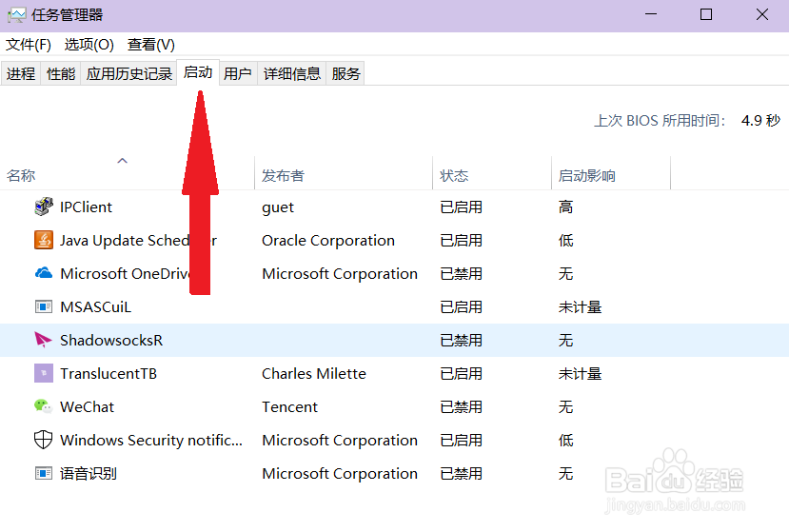Select the 启动 tab
Screen dimensions: 789x532
(198, 72)
